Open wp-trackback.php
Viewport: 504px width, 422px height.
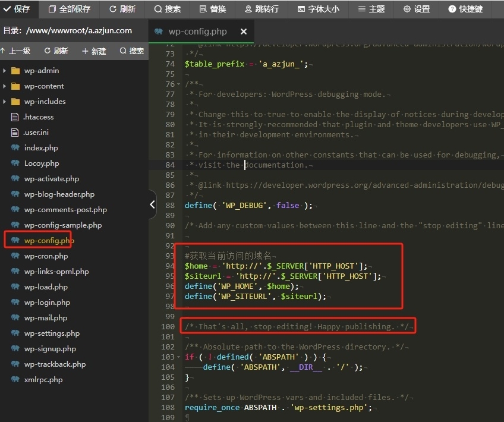55,364
